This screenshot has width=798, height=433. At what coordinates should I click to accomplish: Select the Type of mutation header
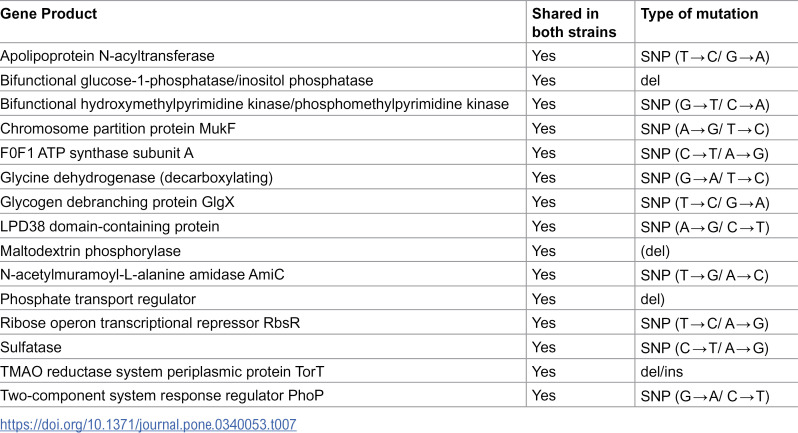(x=699, y=14)
